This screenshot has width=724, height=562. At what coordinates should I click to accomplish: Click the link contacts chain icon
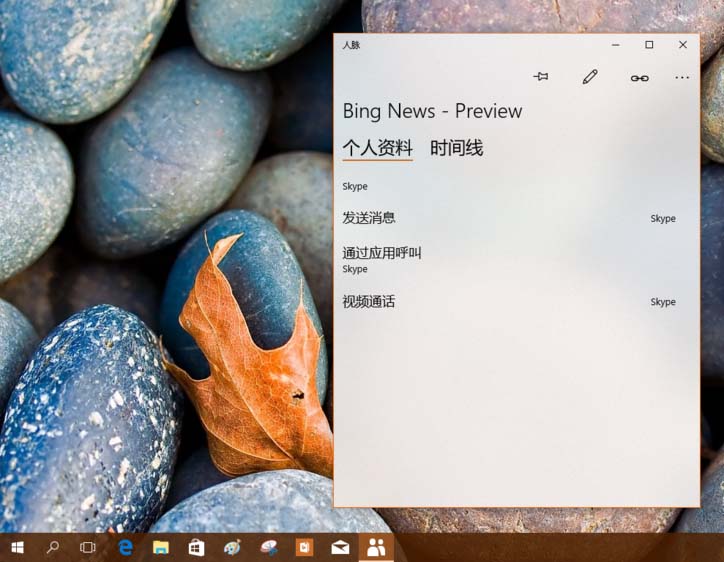click(x=639, y=78)
